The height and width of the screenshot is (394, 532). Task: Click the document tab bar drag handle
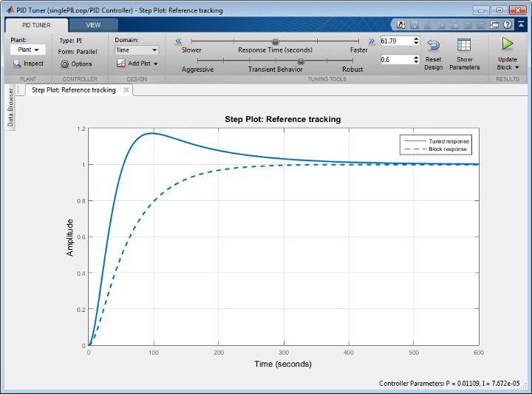click(x=18, y=89)
